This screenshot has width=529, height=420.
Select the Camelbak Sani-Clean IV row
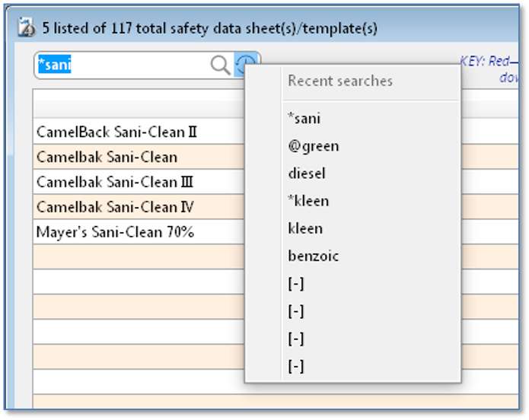(x=139, y=207)
